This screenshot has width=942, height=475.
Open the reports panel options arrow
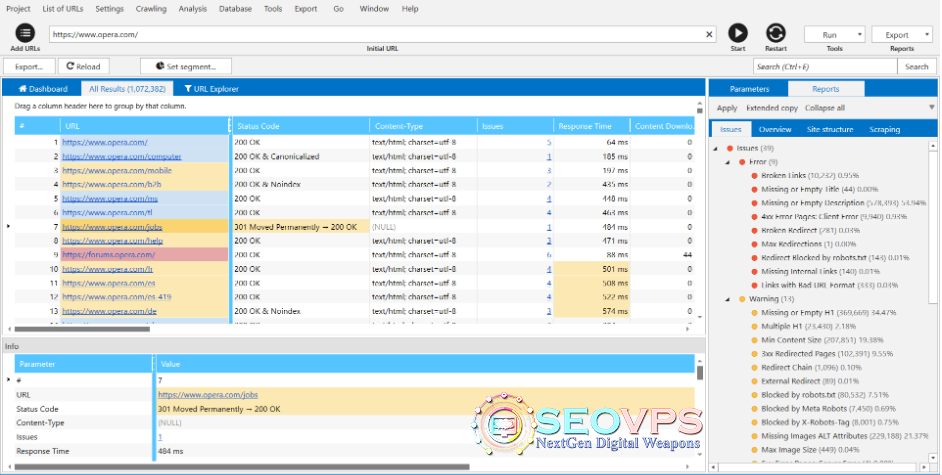931,107
